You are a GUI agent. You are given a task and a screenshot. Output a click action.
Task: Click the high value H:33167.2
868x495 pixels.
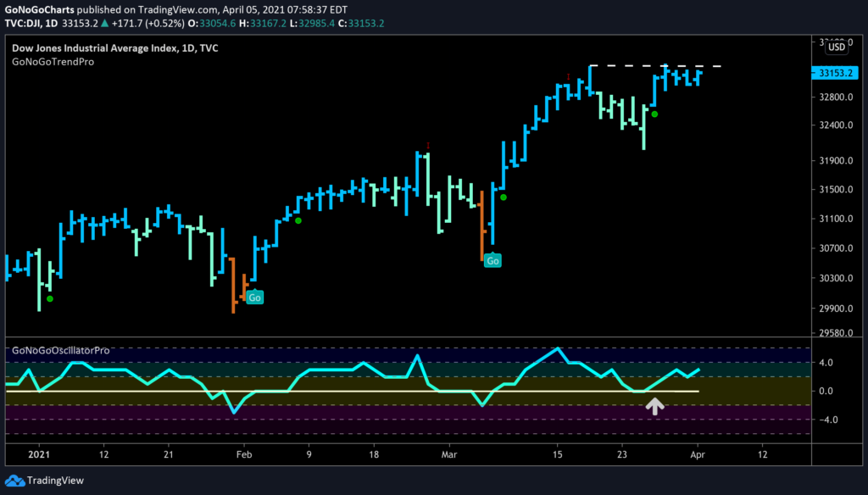(x=263, y=23)
